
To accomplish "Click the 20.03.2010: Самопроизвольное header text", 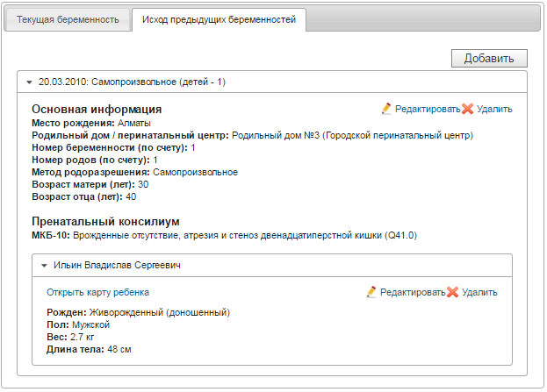I will pos(132,82).
